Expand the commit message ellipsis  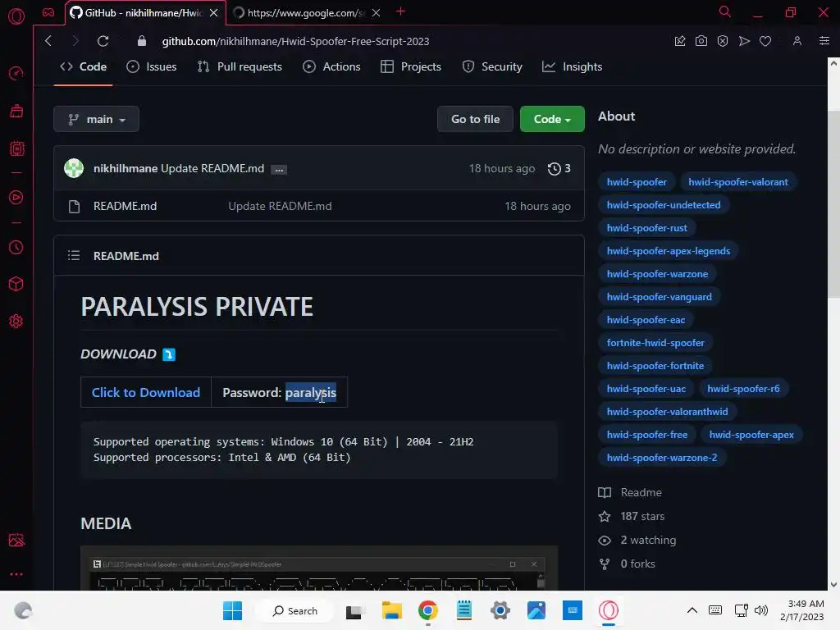coord(279,169)
